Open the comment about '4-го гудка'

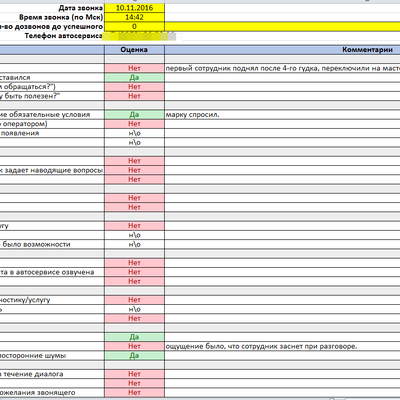tap(282, 68)
